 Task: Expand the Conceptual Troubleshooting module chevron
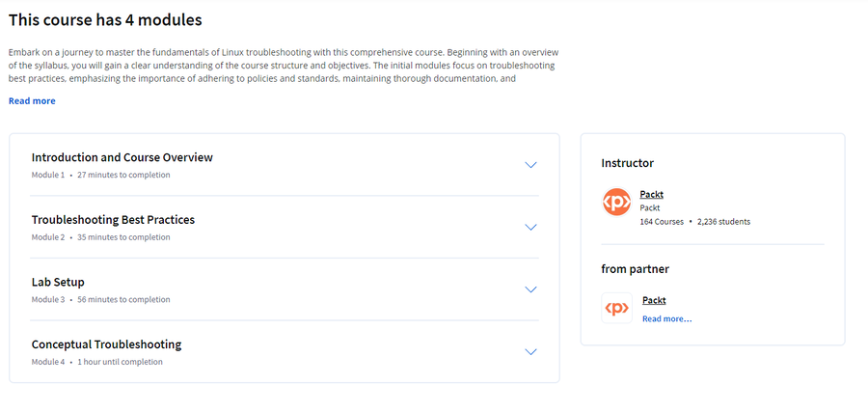530,352
